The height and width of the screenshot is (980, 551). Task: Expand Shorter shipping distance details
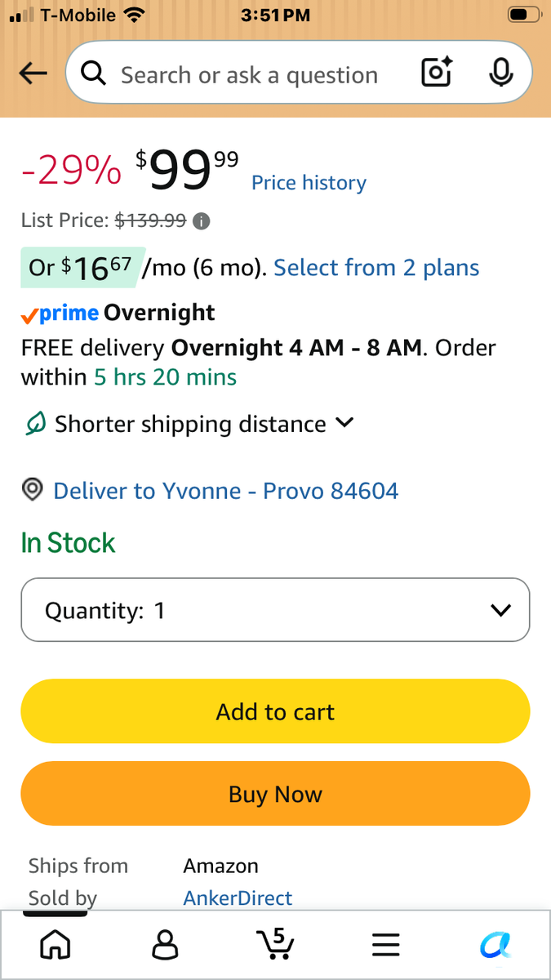pos(188,424)
